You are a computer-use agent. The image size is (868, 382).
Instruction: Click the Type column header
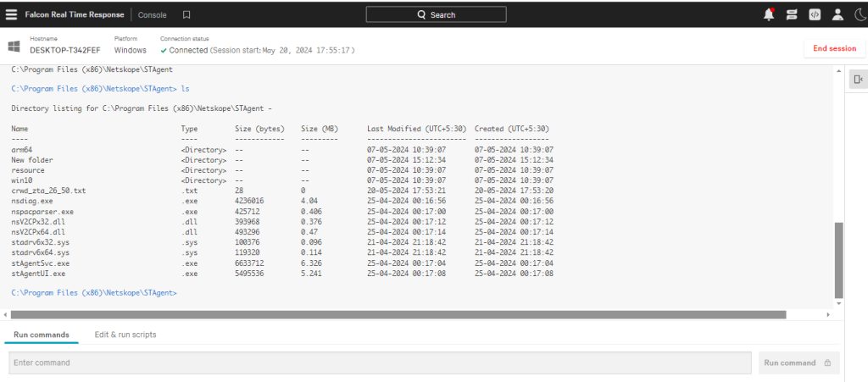click(x=189, y=129)
